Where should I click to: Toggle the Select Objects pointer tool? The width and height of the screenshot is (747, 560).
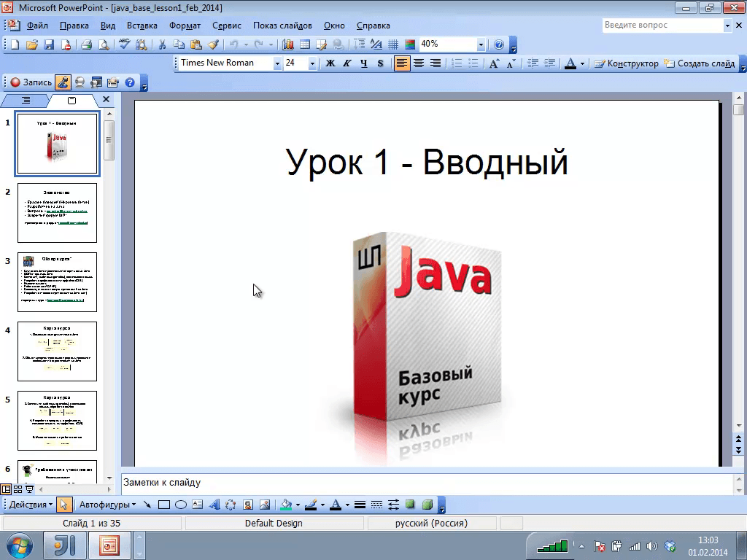[x=64, y=505]
